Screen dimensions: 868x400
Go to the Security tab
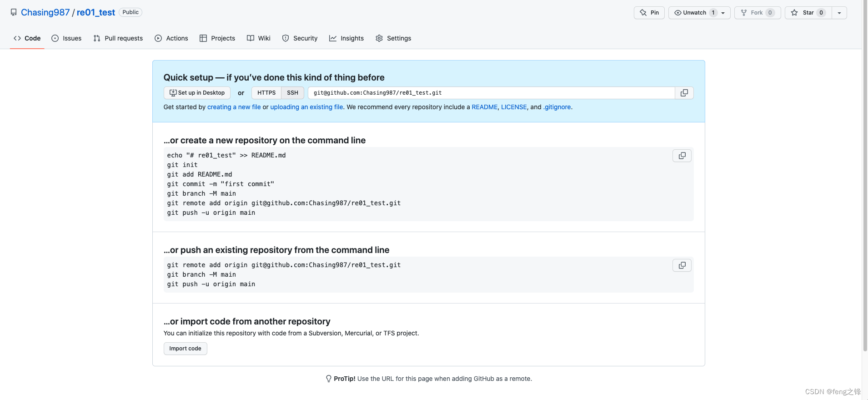tap(300, 38)
